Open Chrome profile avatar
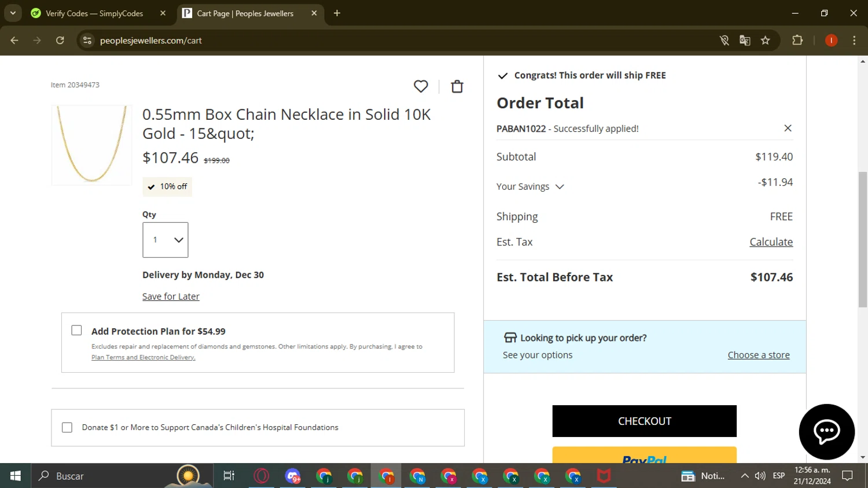 click(831, 40)
